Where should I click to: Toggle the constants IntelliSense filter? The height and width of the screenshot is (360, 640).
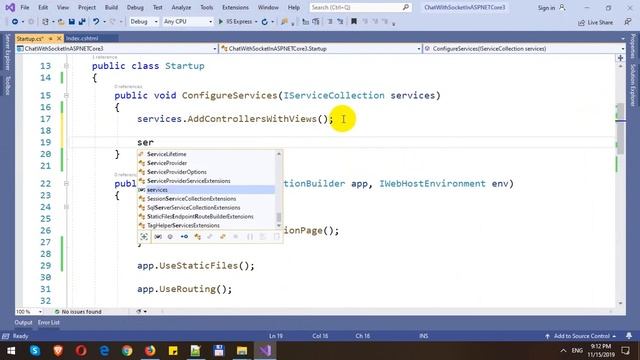pyautogui.click(x=171, y=236)
